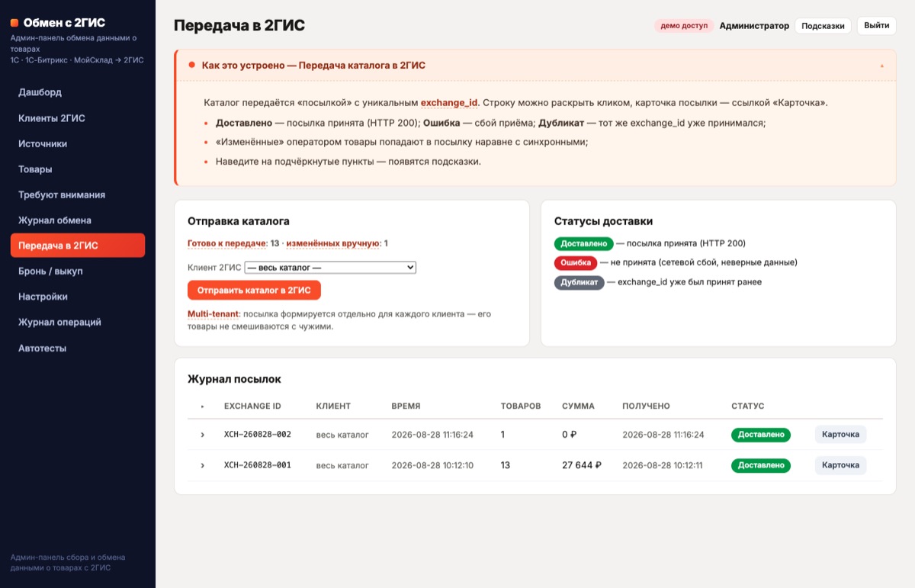This screenshot has width=915, height=588.
Task: Click Доставлено status in row XCH-260828-002
Action: (x=761, y=435)
